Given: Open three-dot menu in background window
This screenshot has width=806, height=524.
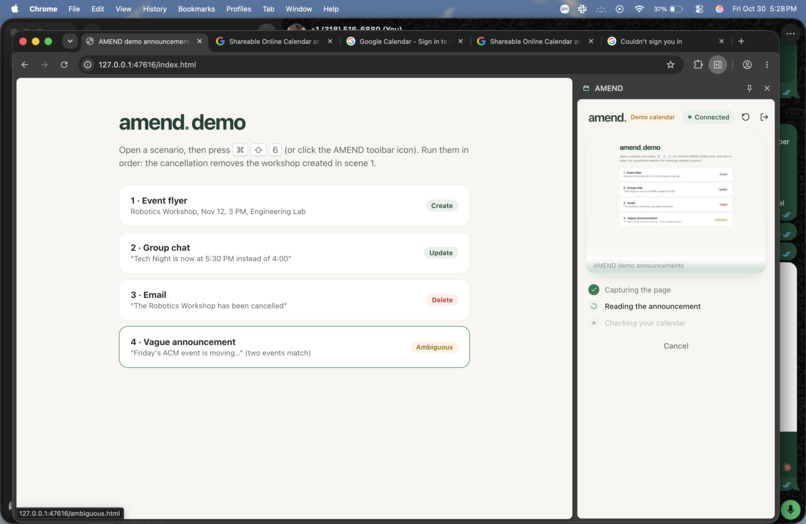Looking at the screenshot, I should coord(790,33).
